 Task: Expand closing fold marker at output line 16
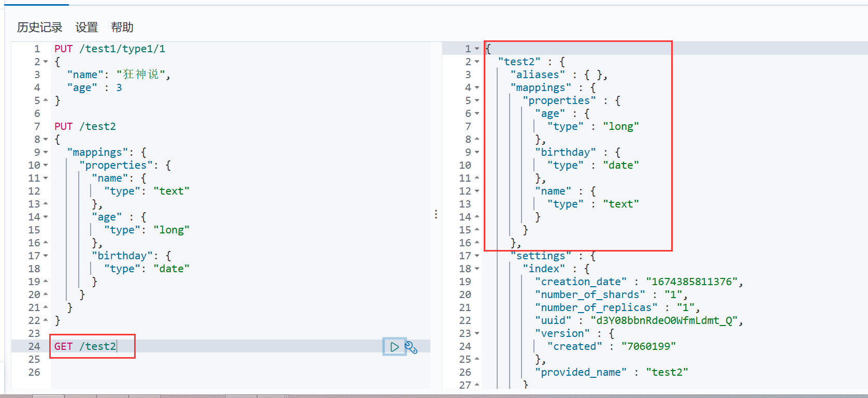click(x=477, y=243)
